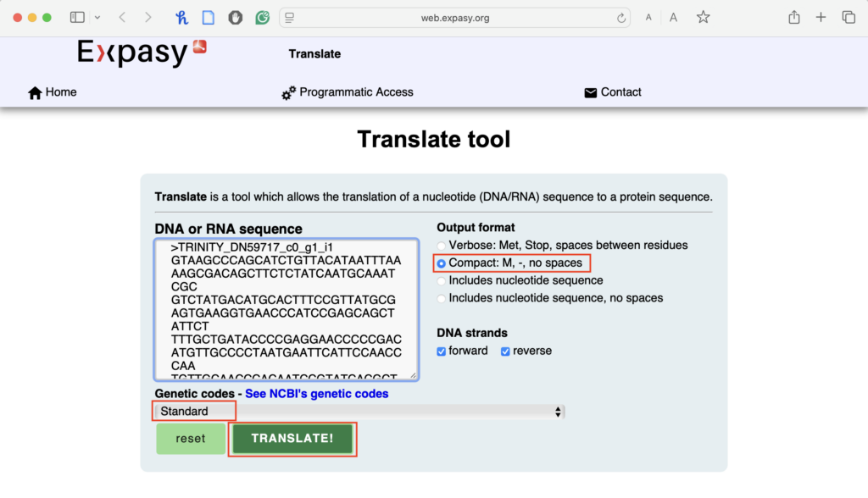Toggle the Safari sidebar

point(77,17)
